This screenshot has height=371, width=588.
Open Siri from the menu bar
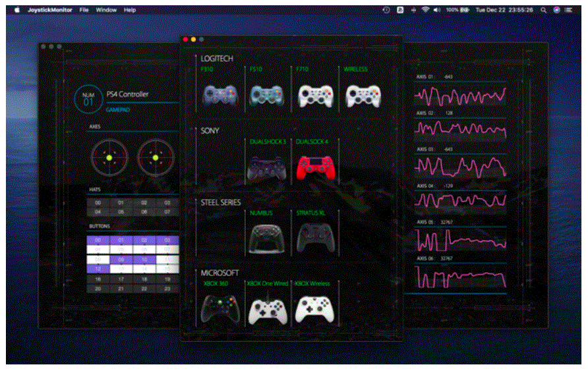(x=557, y=10)
